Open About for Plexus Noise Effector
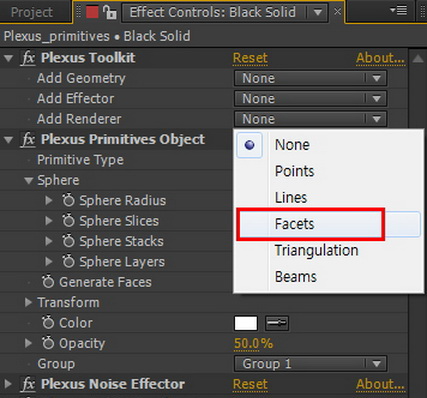This screenshot has width=427, height=398. click(x=380, y=384)
